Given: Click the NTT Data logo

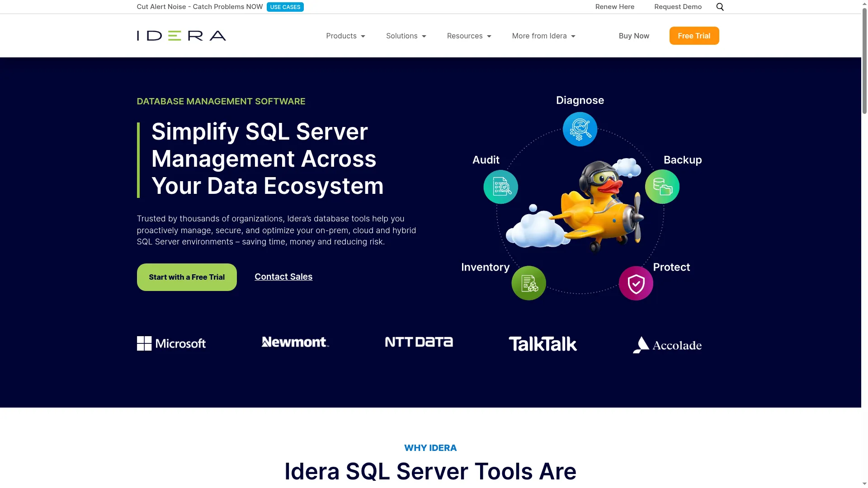Looking at the screenshot, I should click(x=419, y=342).
